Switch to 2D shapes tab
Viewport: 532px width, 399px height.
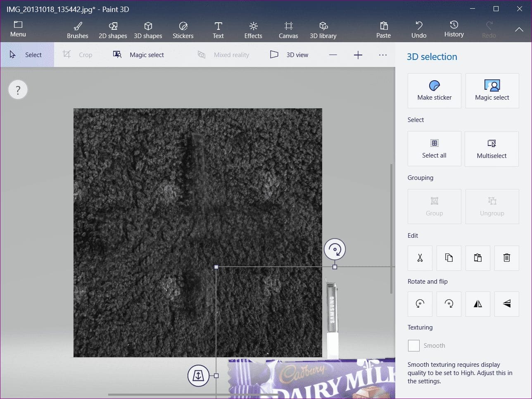tap(113, 30)
